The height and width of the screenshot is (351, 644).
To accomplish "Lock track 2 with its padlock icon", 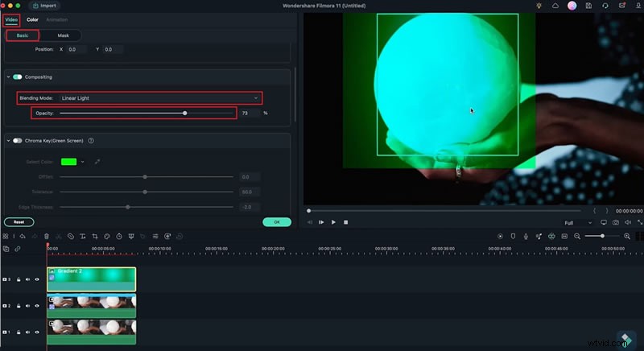I will tap(19, 306).
